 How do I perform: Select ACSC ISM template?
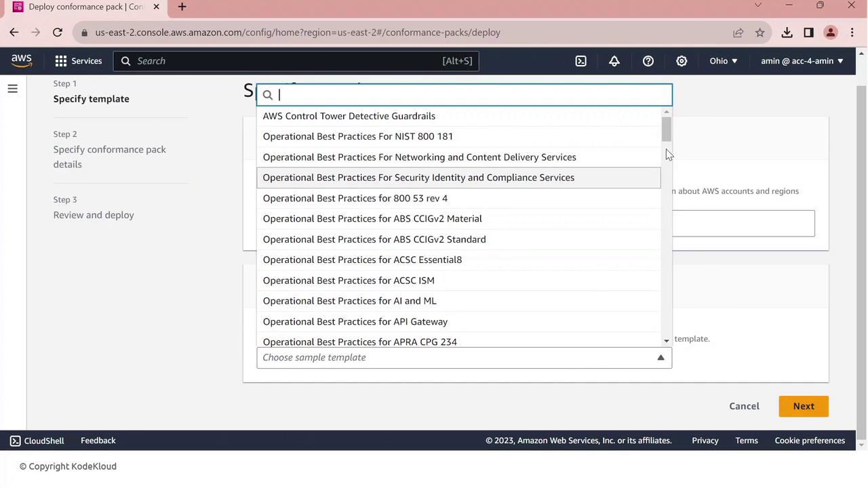(458, 281)
